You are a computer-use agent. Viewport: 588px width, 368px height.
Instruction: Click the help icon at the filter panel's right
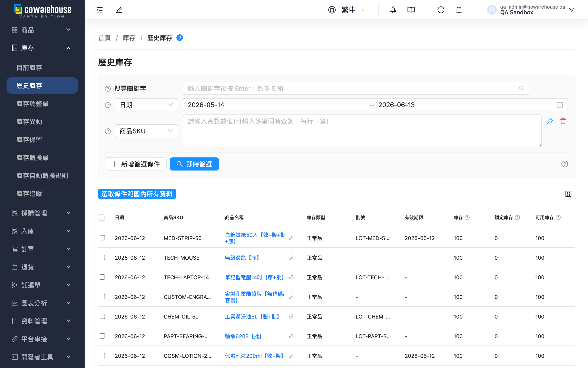565,164
